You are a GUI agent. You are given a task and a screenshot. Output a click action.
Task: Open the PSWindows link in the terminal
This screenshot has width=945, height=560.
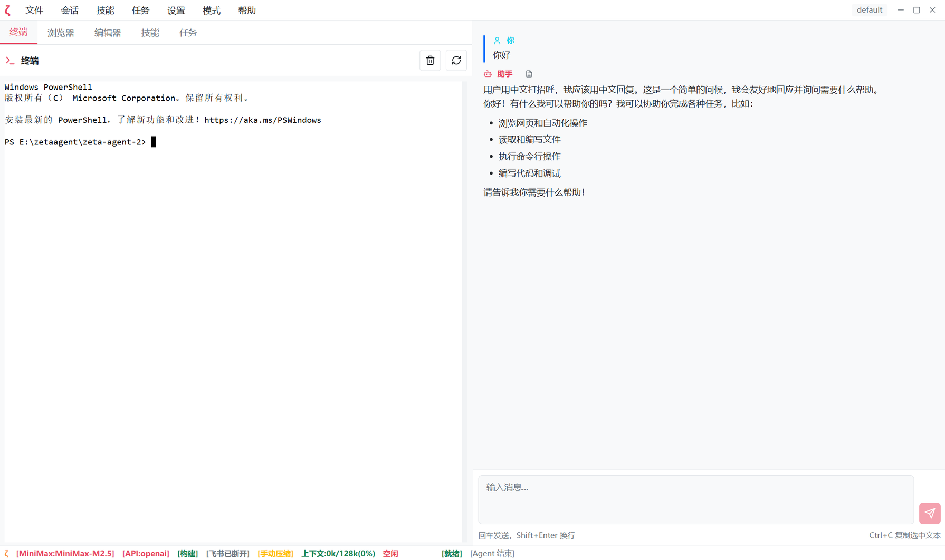coord(263,120)
